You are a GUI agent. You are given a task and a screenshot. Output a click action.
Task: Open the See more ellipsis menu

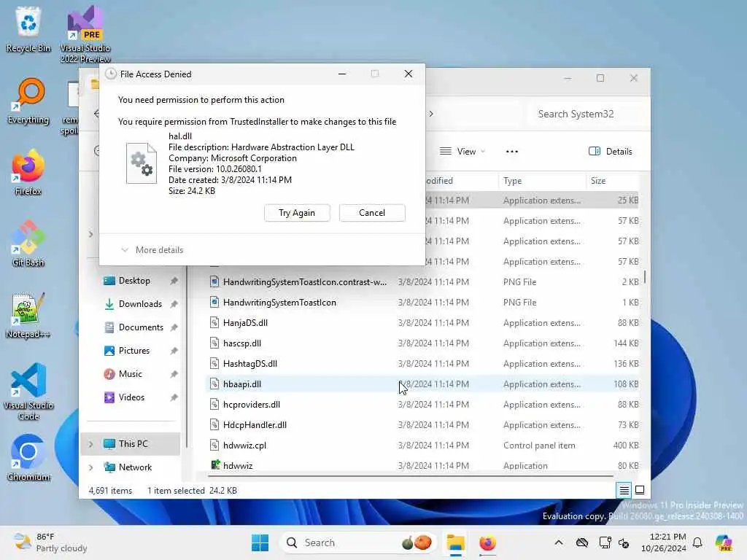pyautogui.click(x=511, y=152)
